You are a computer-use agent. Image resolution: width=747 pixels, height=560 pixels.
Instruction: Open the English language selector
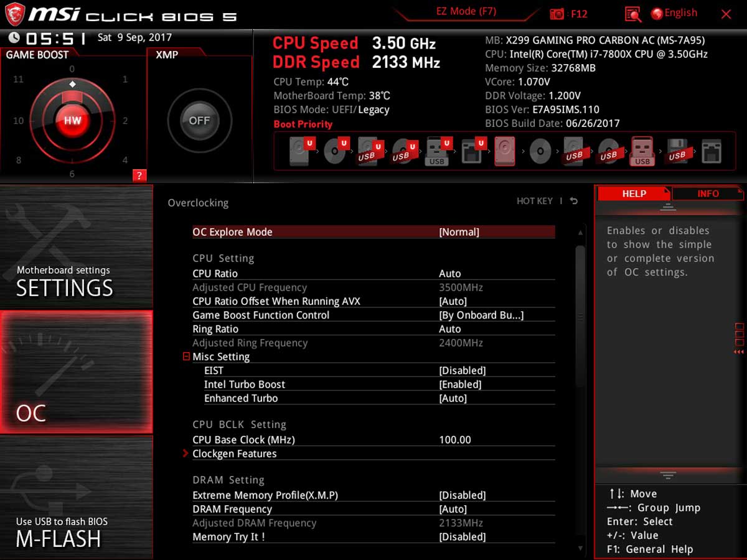(x=674, y=13)
